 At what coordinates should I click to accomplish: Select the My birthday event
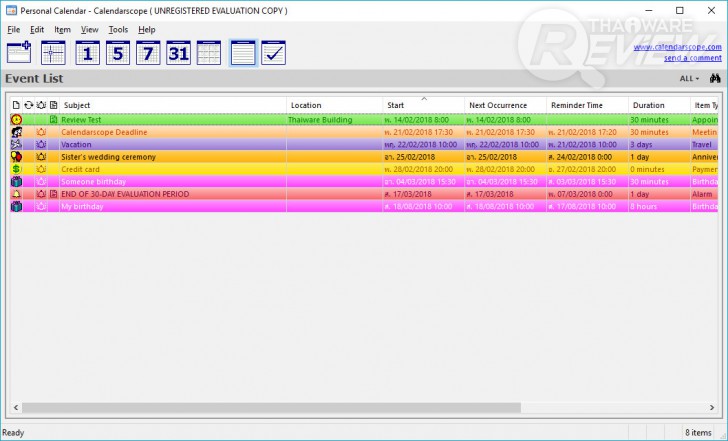point(364,207)
